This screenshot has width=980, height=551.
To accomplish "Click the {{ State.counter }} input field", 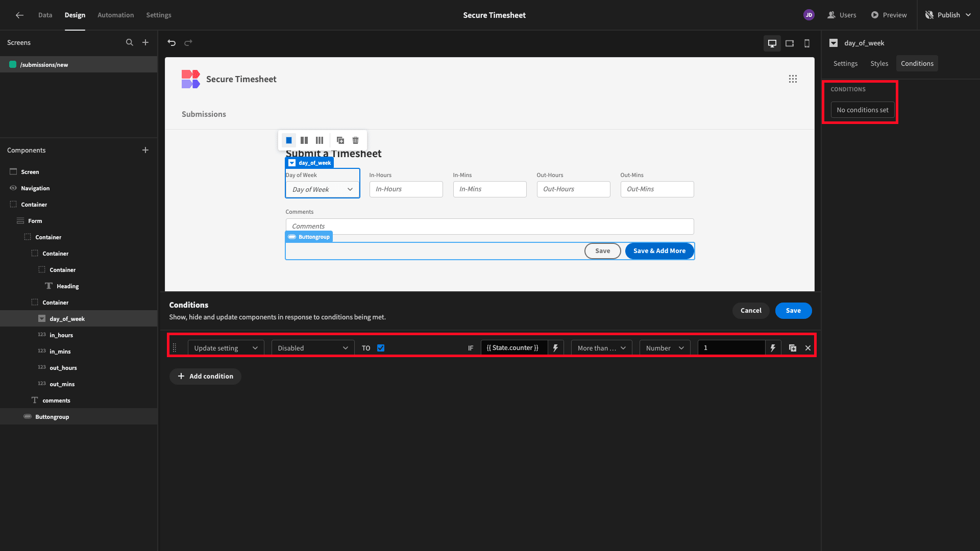I will [514, 348].
